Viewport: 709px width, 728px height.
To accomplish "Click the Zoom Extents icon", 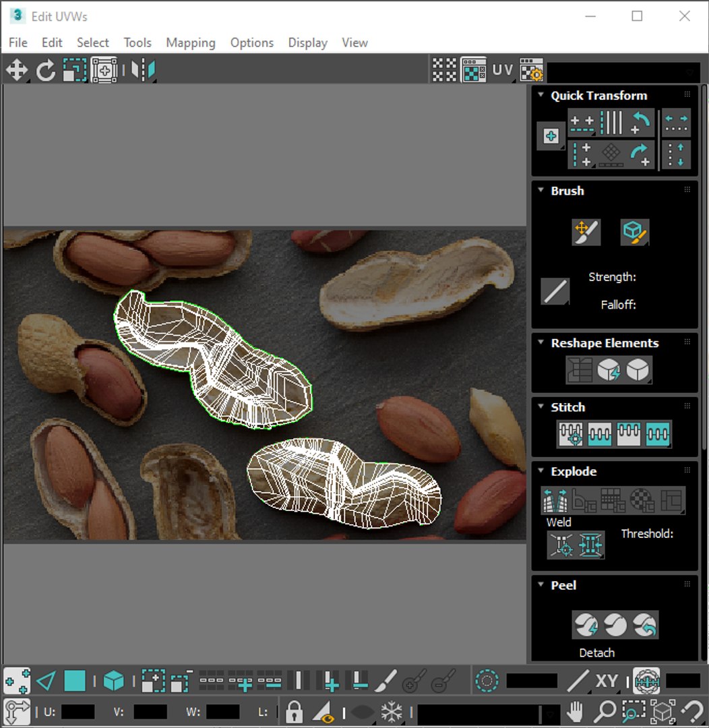I will (662, 711).
